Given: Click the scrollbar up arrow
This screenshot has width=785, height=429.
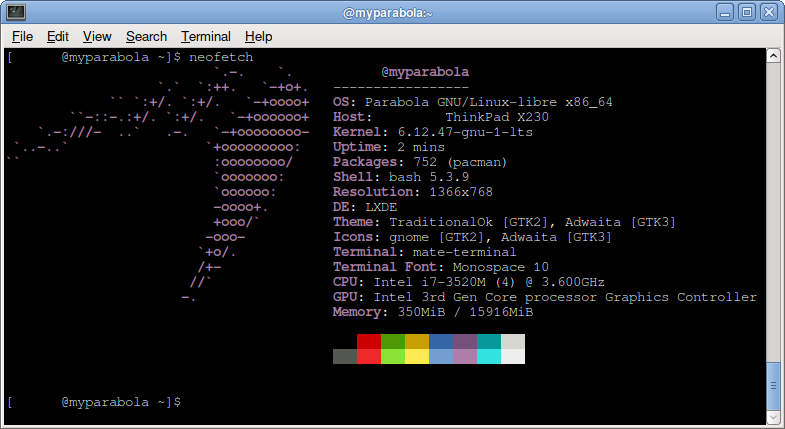Looking at the screenshot, I should (x=773, y=56).
